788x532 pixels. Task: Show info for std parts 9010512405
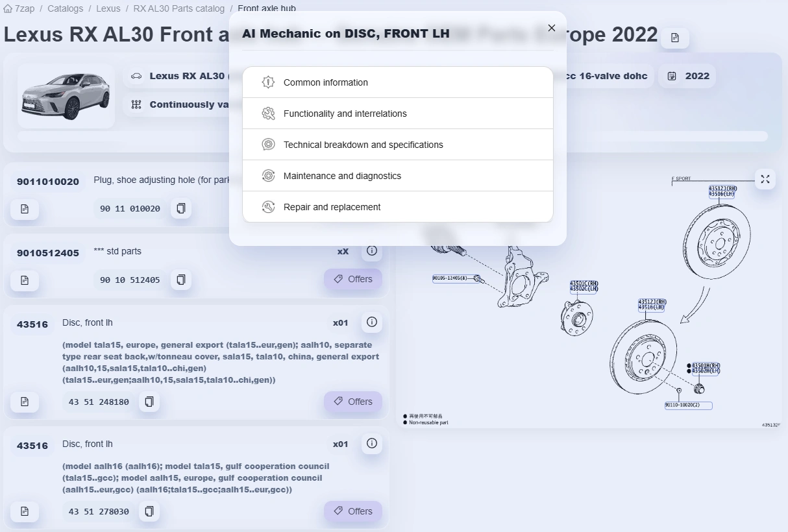pyautogui.click(x=372, y=250)
